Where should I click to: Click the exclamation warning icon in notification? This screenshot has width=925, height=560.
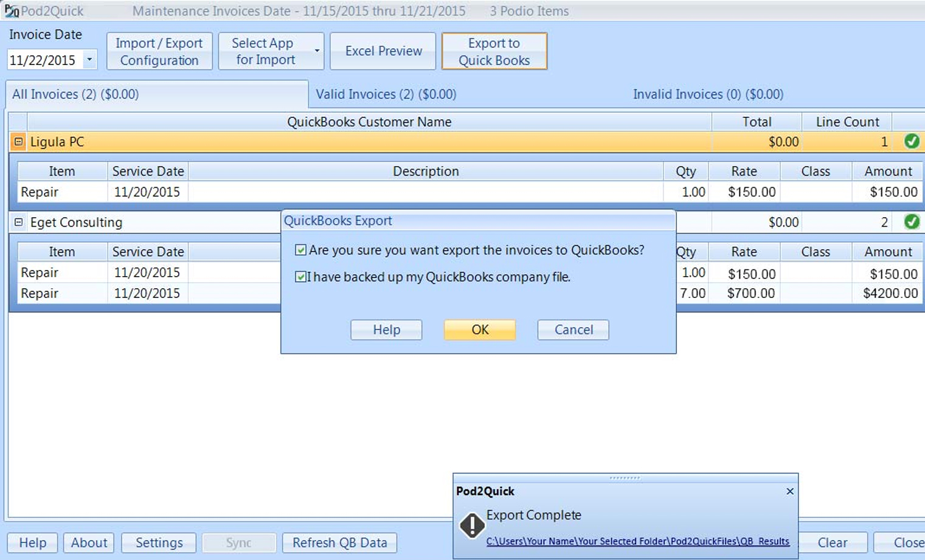click(472, 525)
